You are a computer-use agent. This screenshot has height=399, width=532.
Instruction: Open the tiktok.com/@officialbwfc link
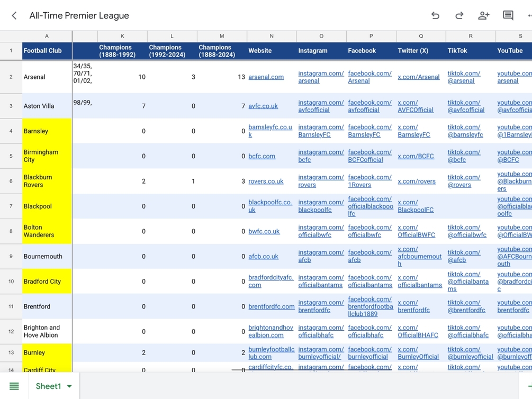point(467,231)
